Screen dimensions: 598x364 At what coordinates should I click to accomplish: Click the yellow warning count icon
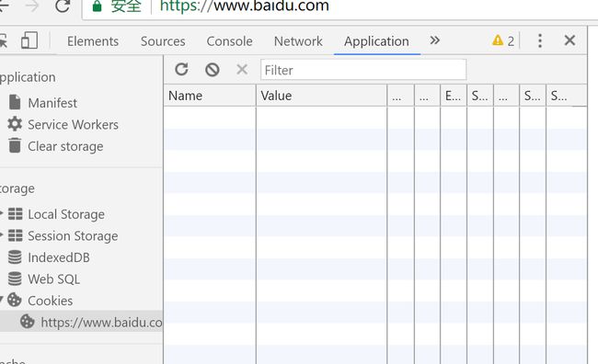point(498,40)
